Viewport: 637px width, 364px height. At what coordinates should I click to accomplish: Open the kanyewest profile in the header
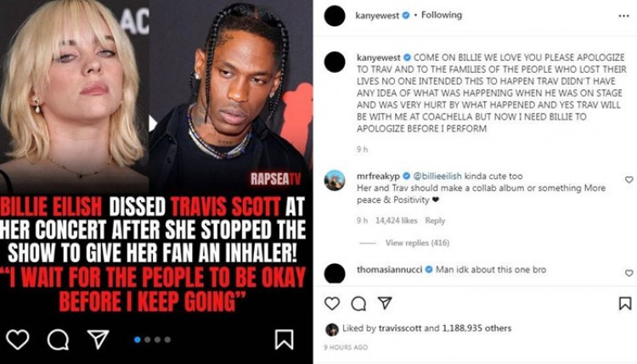(377, 15)
